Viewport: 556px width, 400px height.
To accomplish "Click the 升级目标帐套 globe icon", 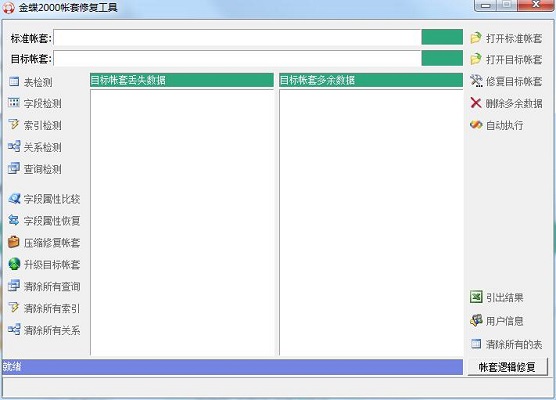I will [14, 264].
